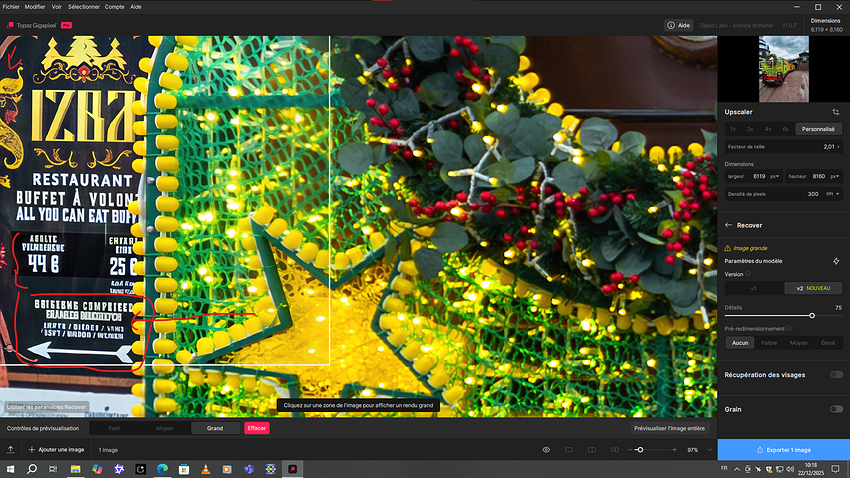Click the Détails slider handle

tap(811, 315)
